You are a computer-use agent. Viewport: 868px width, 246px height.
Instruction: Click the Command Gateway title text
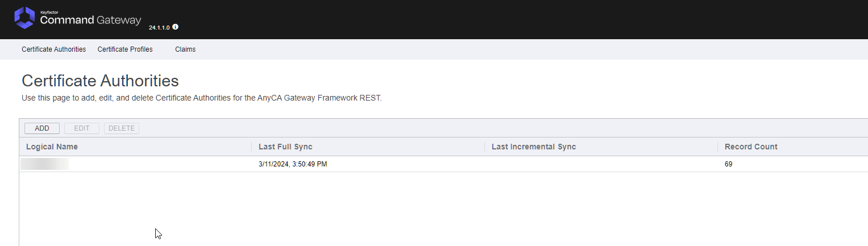[90, 20]
